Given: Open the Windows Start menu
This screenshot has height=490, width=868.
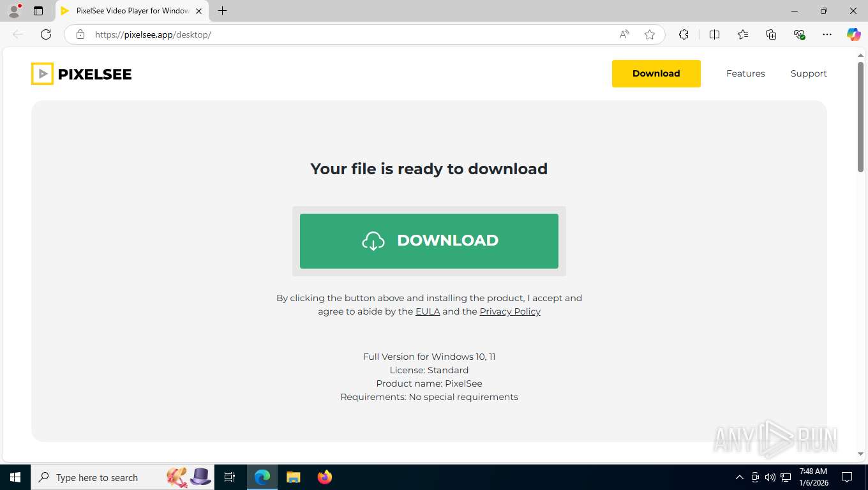Looking at the screenshot, I should click(x=15, y=477).
